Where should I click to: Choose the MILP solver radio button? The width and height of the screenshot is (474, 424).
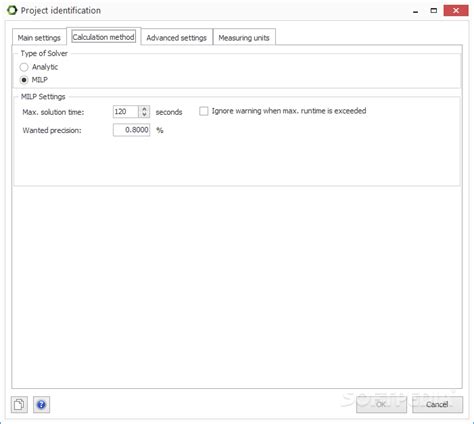pos(24,80)
